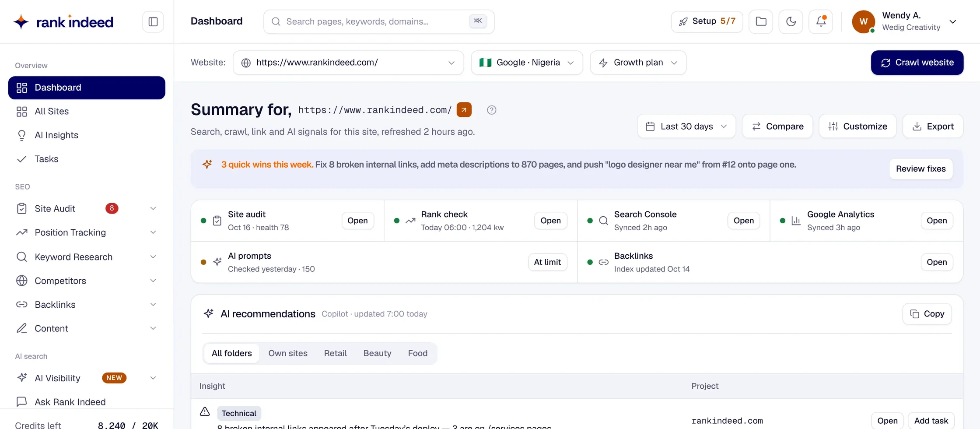Open All Sites in sidebar
980x429 pixels.
[x=87, y=111]
